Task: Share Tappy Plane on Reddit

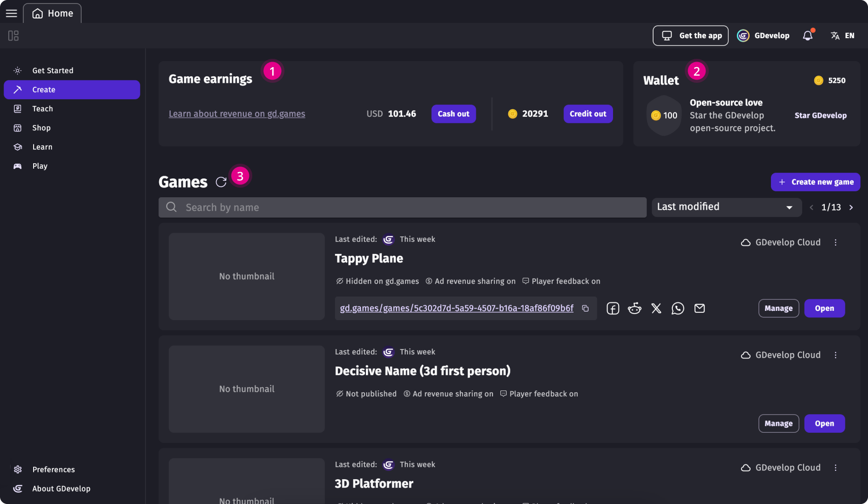Action: pyautogui.click(x=634, y=308)
